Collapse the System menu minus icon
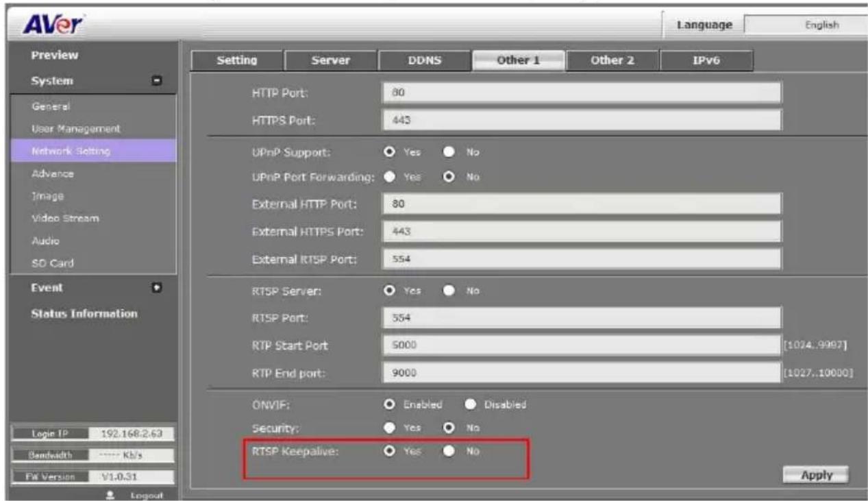 [x=156, y=82]
